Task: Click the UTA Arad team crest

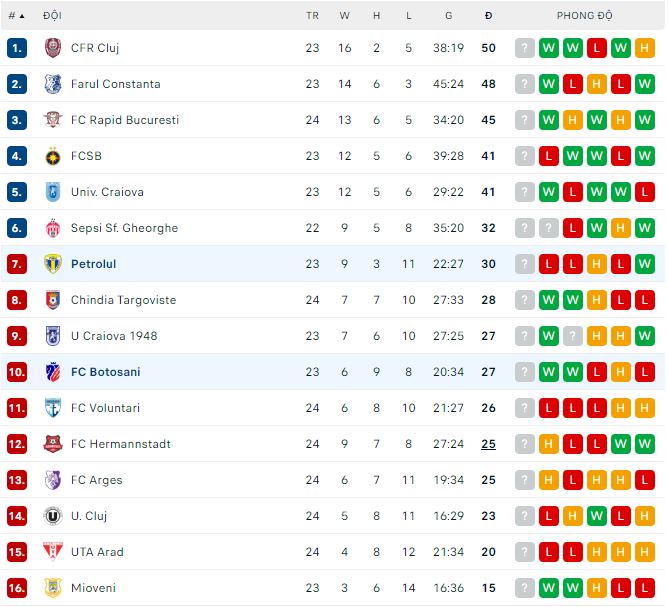Action: pos(53,552)
